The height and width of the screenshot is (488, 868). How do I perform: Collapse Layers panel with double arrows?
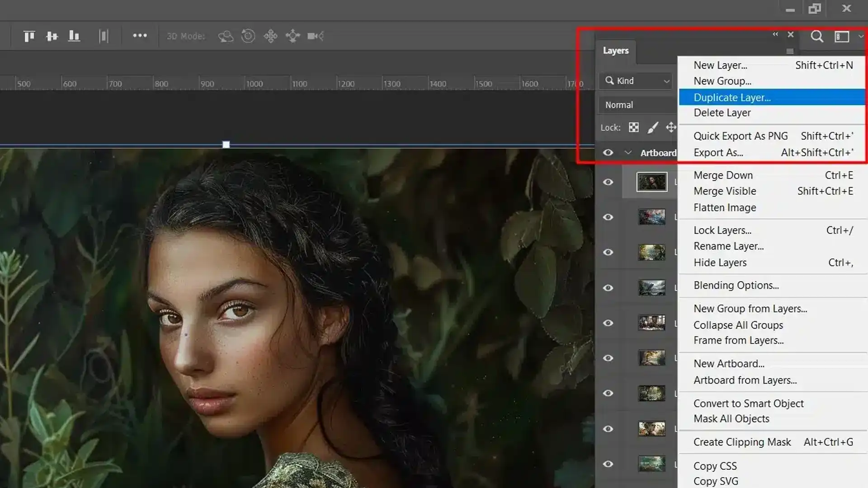pyautogui.click(x=775, y=34)
